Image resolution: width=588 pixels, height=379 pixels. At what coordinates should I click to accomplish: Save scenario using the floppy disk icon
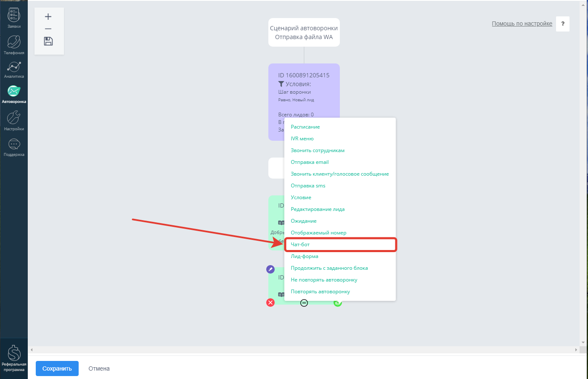[48, 41]
